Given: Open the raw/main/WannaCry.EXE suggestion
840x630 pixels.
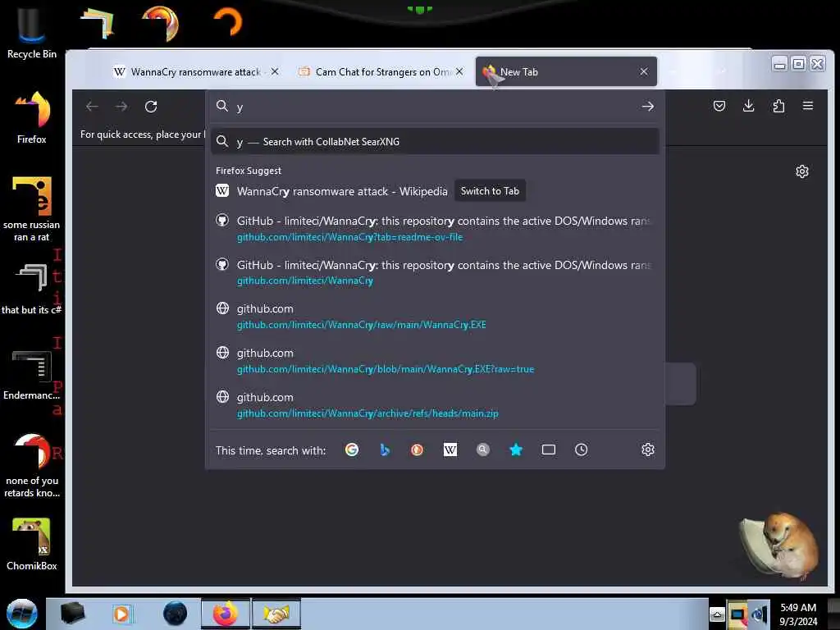Looking at the screenshot, I should tap(435, 317).
